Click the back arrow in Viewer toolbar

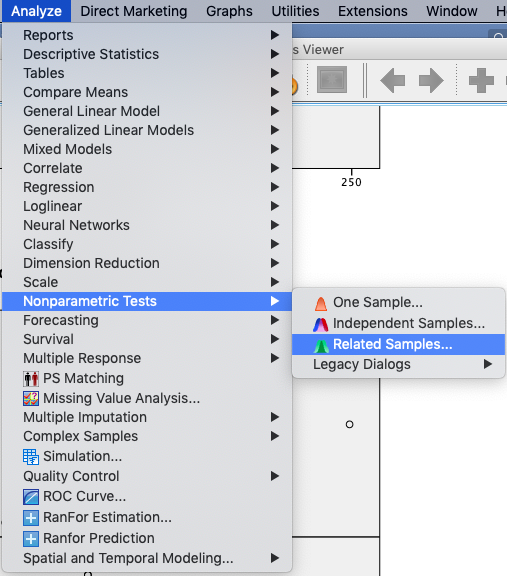pos(392,80)
